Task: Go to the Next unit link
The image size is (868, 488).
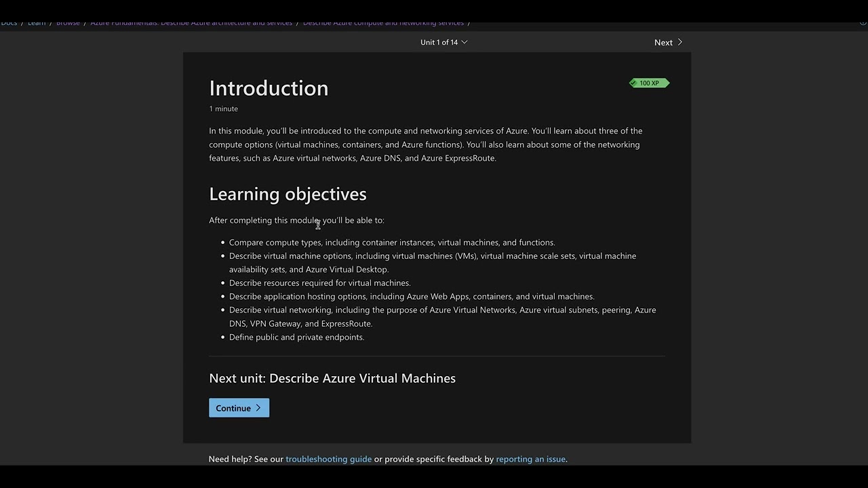Action: point(668,42)
